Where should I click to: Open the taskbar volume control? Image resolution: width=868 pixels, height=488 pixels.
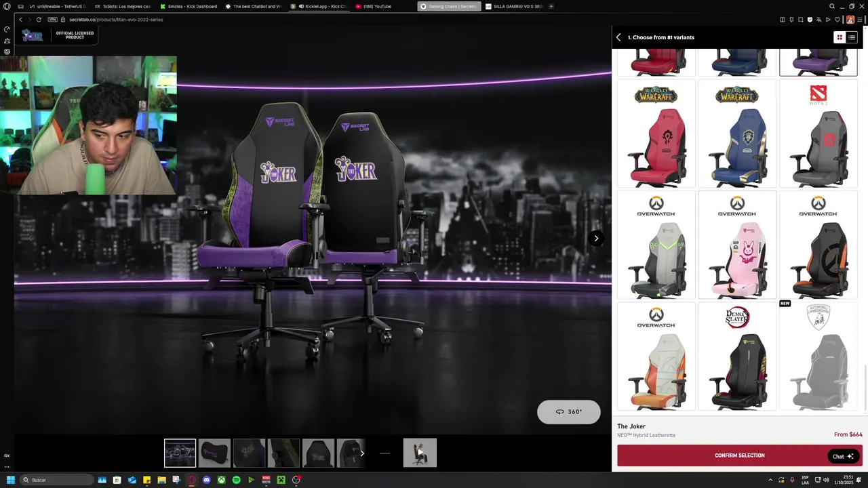tap(825, 480)
